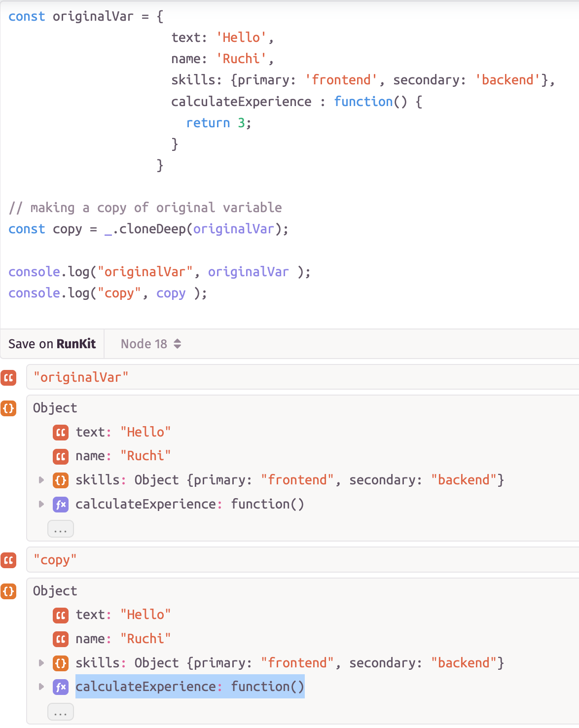Click the braces icon beside skills in copy
This screenshot has height=728, width=579.
60,663
